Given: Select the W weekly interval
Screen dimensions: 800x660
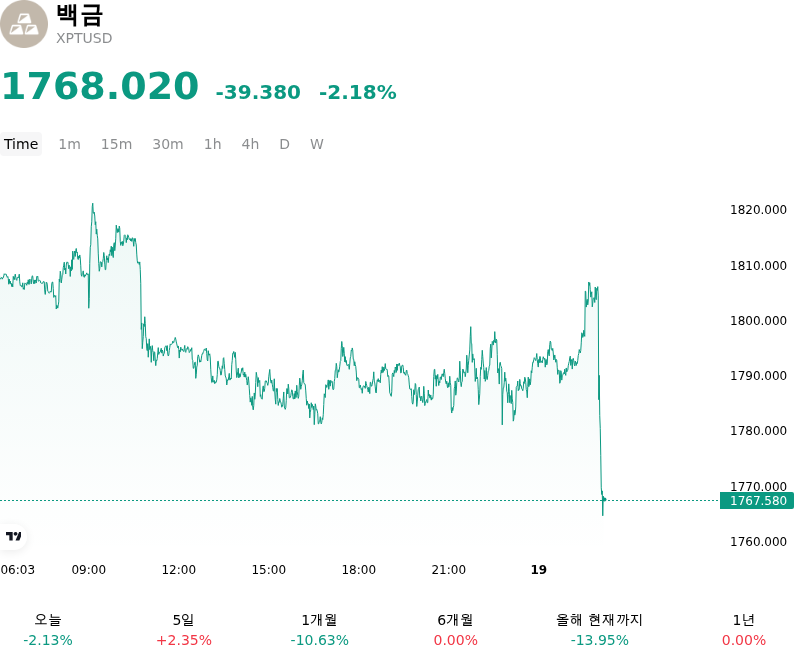Looking at the screenshot, I should (x=317, y=144).
